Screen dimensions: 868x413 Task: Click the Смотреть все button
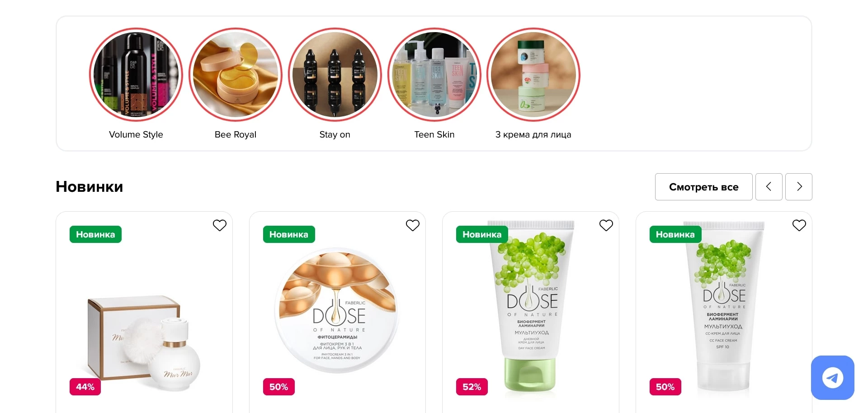pyautogui.click(x=703, y=187)
